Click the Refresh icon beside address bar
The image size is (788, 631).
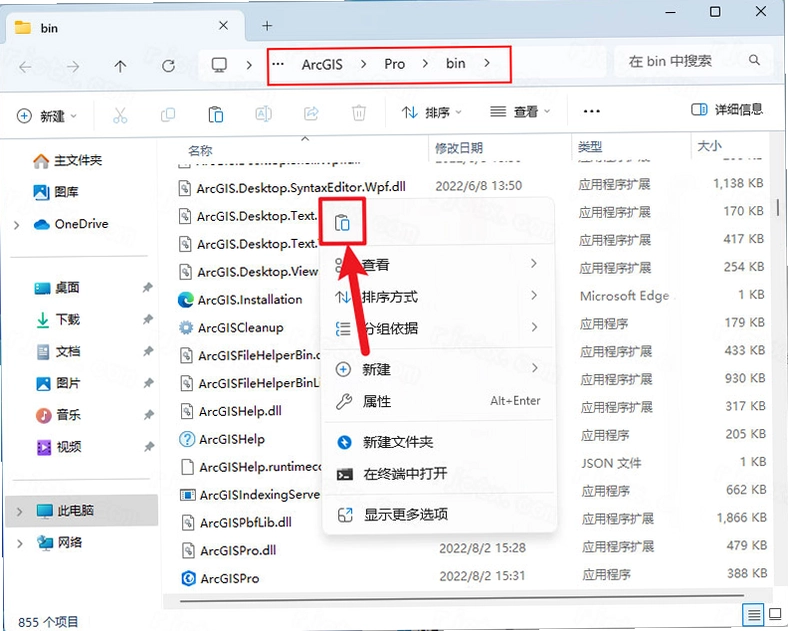pos(168,65)
